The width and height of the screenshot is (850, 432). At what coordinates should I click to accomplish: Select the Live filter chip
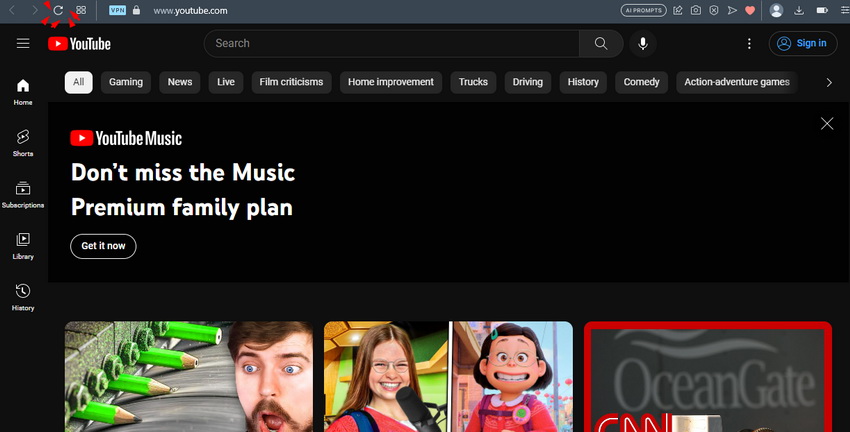pyautogui.click(x=226, y=82)
